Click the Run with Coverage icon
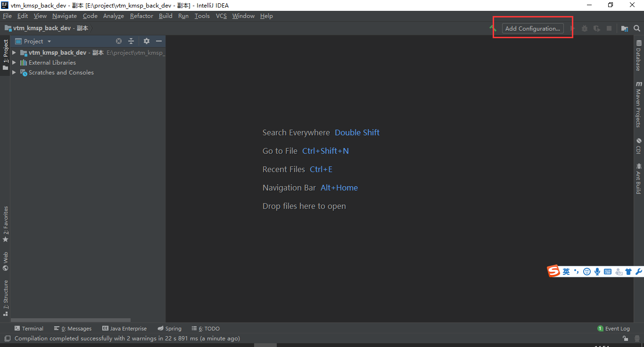This screenshot has height=347, width=644. pyautogui.click(x=597, y=28)
